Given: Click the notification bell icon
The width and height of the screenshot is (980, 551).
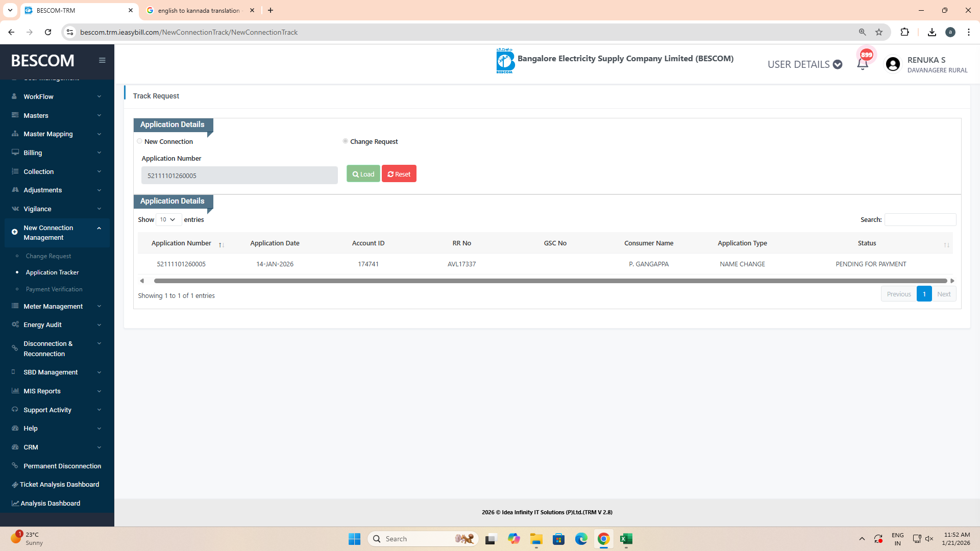Looking at the screenshot, I should coord(863,64).
